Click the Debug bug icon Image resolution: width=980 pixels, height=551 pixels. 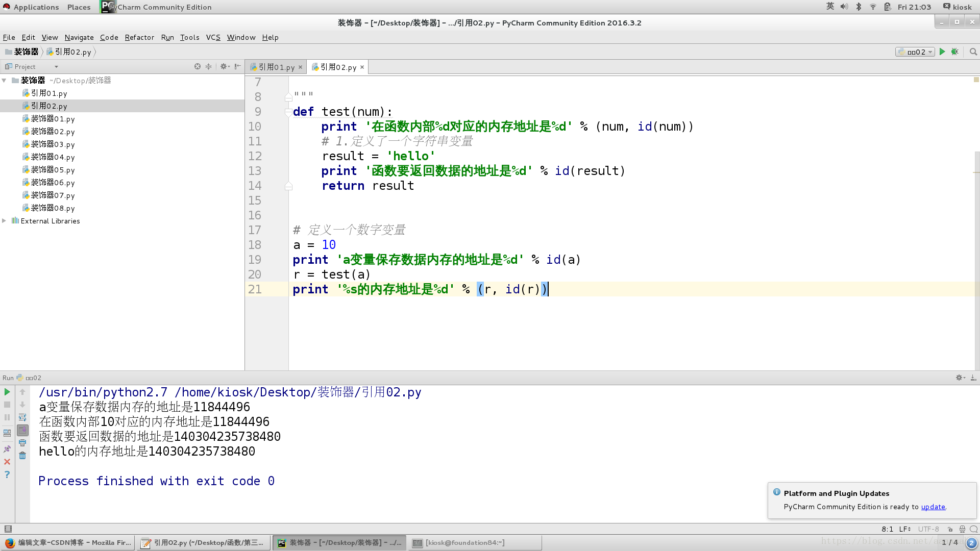tap(955, 52)
